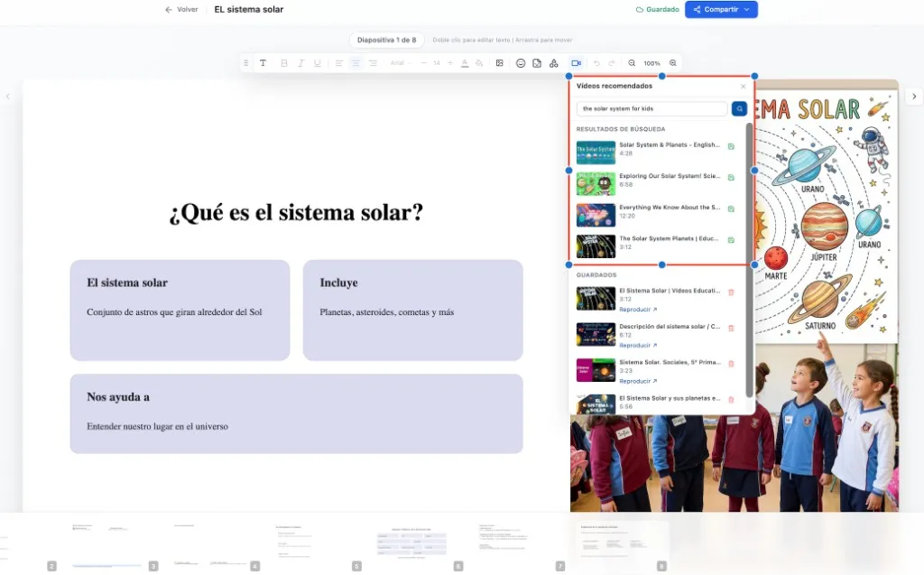Save The Solar System Planets video

coord(731,240)
